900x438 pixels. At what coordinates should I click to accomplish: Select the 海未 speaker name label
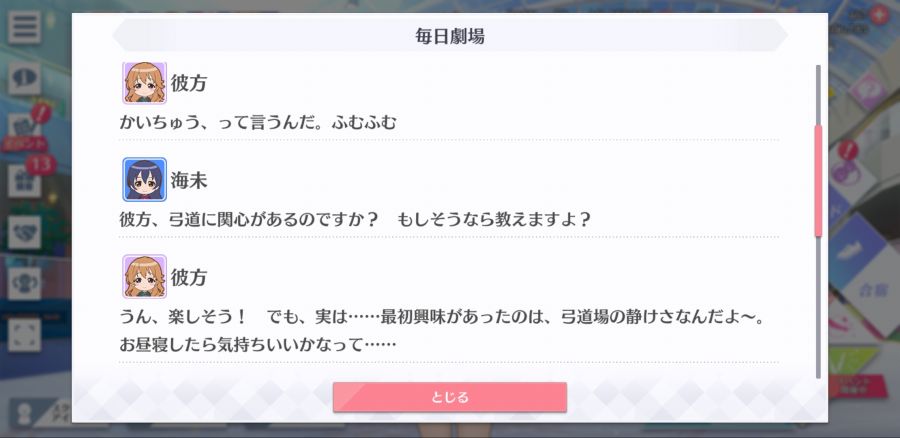[189, 180]
